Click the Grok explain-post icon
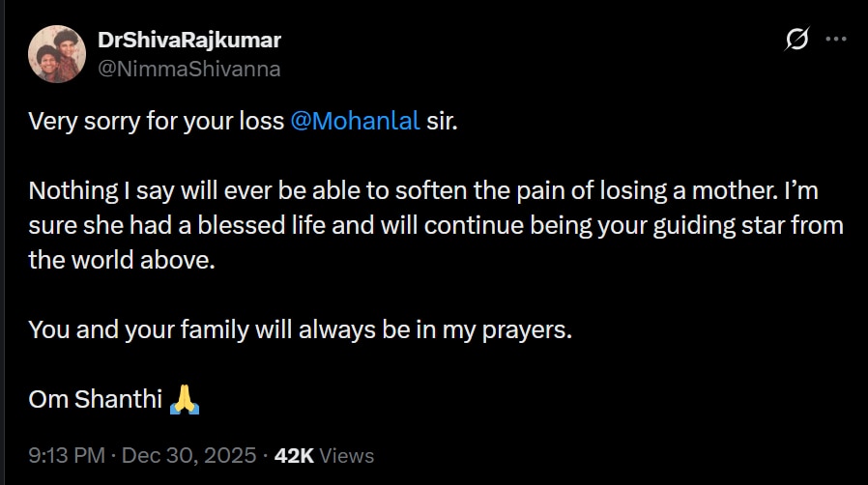The image size is (868, 485). pos(798,40)
